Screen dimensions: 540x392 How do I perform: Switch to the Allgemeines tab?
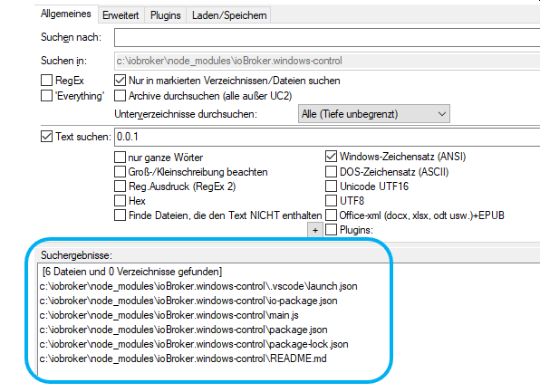(x=66, y=14)
